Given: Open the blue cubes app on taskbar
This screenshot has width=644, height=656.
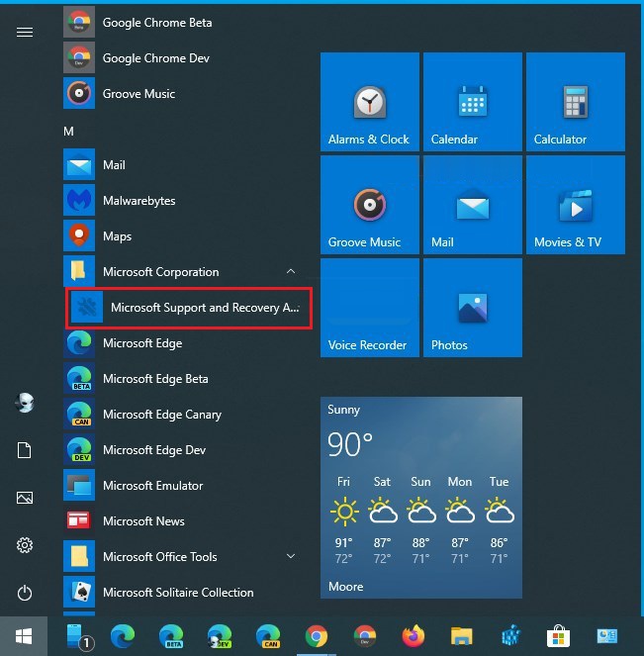Looking at the screenshot, I should tap(510, 636).
